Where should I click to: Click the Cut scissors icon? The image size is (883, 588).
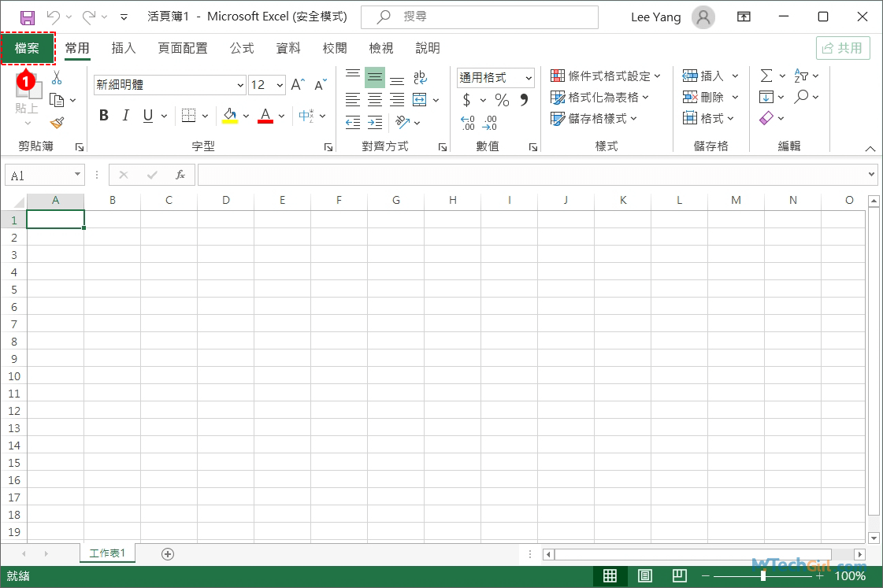pyautogui.click(x=57, y=78)
